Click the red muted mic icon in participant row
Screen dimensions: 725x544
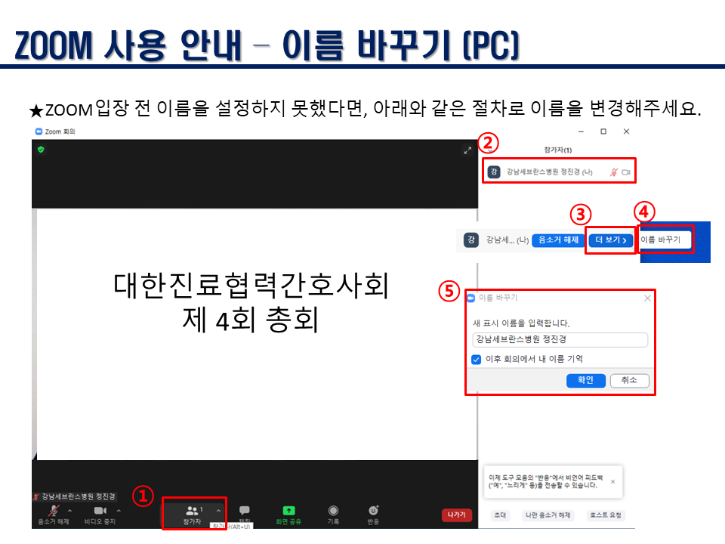[614, 172]
